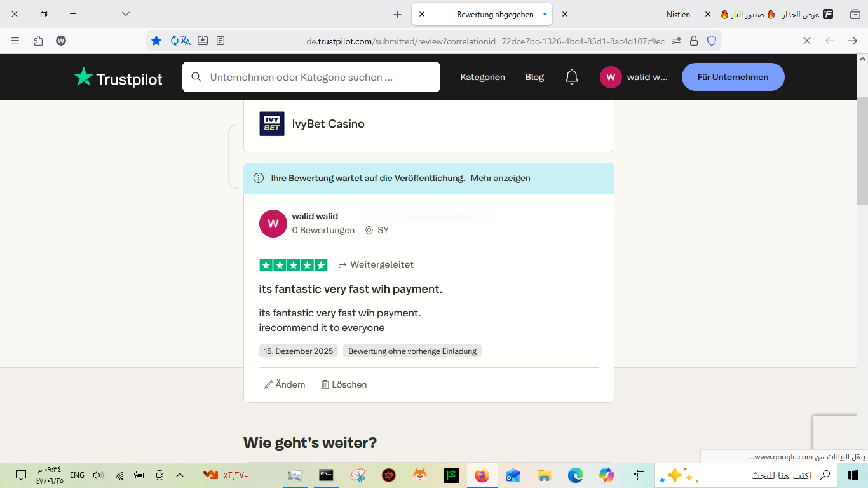
Task: Open Kategorien in Trustpilot header
Action: tap(483, 77)
